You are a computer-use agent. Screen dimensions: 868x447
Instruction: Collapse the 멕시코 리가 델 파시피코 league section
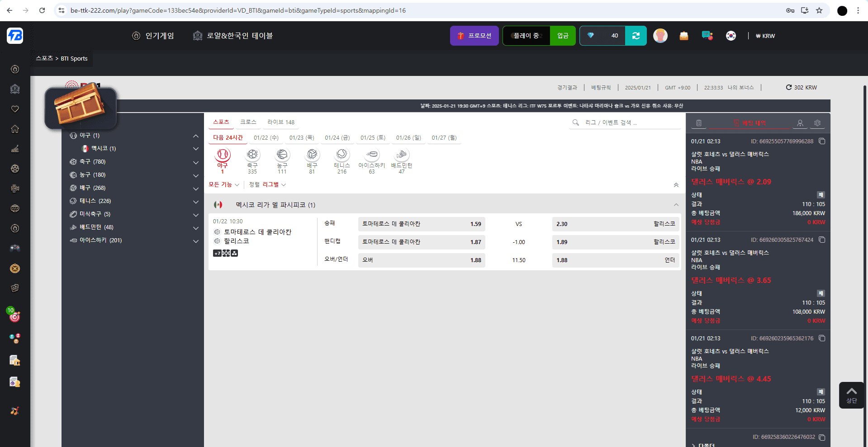(676, 205)
